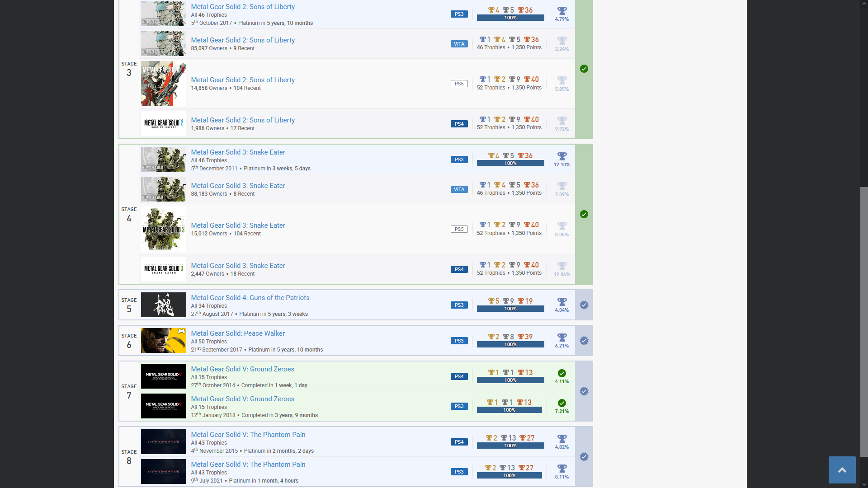The image size is (868, 488).
Task: Click VITA platform tag on Snake Eater
Action: click(459, 189)
